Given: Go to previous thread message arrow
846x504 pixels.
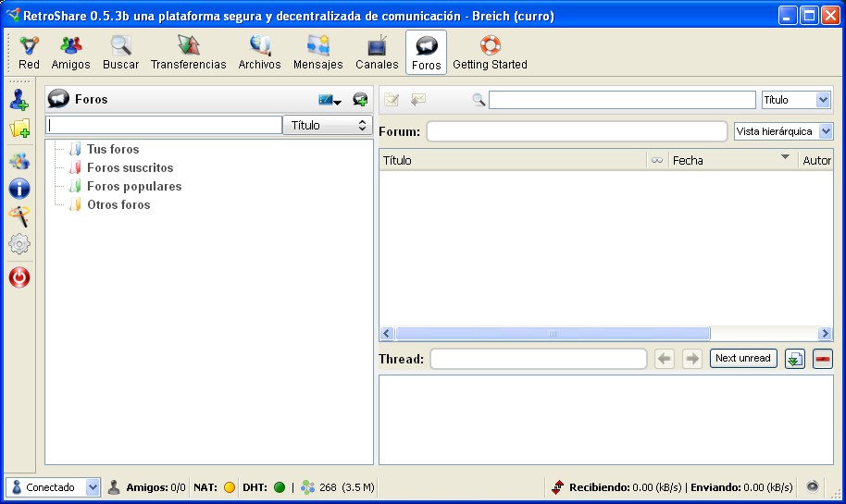Looking at the screenshot, I should point(665,359).
